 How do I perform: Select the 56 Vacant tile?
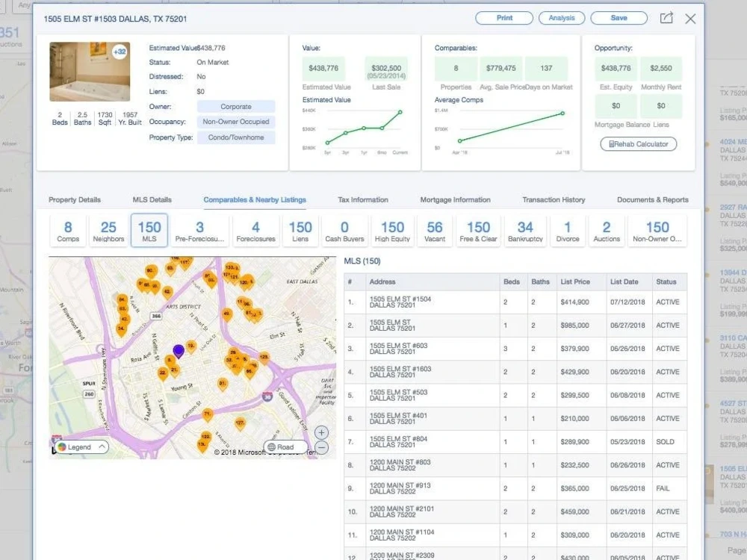435,231
